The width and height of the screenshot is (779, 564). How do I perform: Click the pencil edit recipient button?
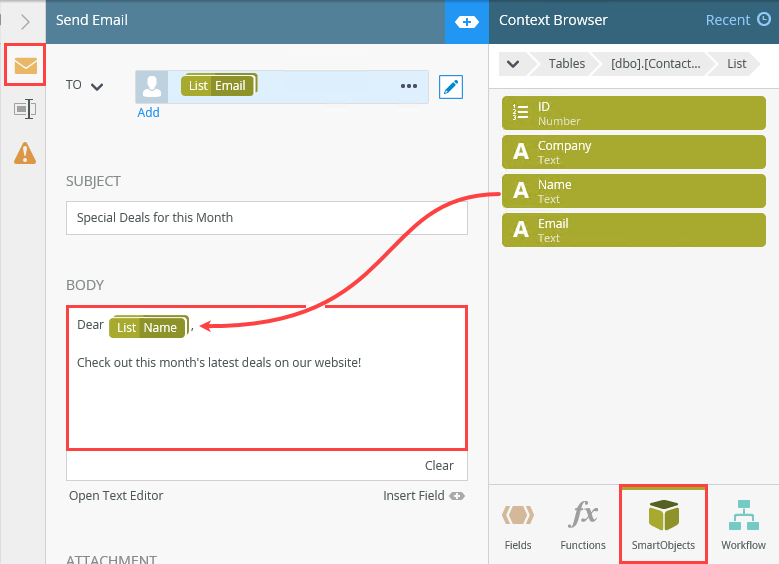point(451,87)
